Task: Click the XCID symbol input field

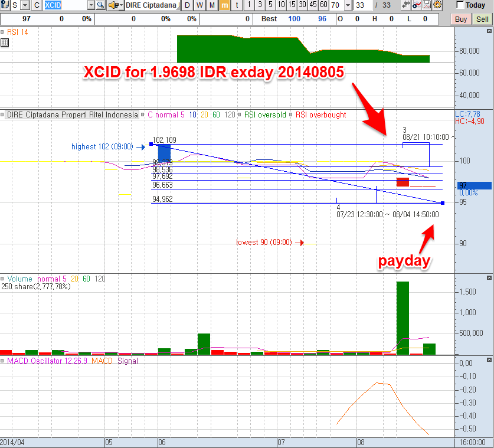Action: click(x=66, y=5)
